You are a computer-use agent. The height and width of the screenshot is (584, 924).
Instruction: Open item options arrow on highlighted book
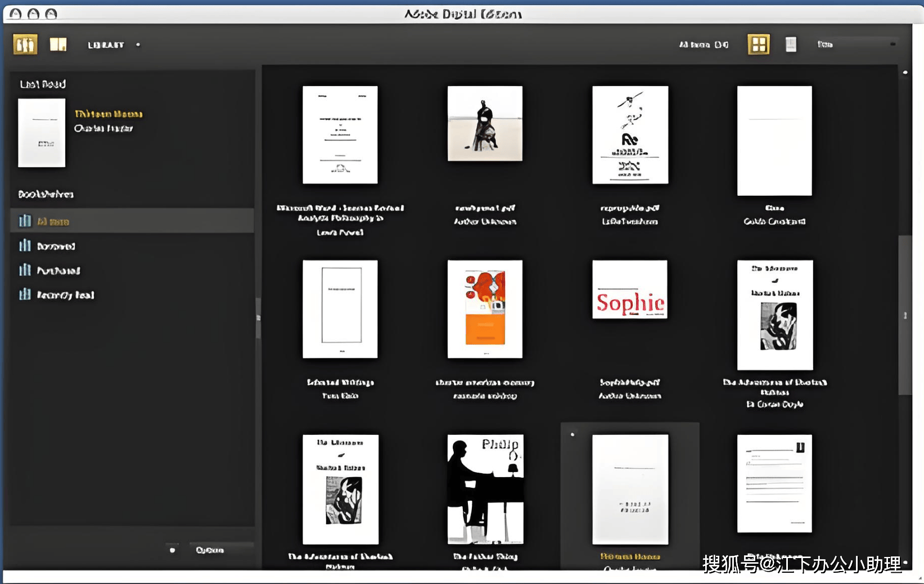[573, 434]
